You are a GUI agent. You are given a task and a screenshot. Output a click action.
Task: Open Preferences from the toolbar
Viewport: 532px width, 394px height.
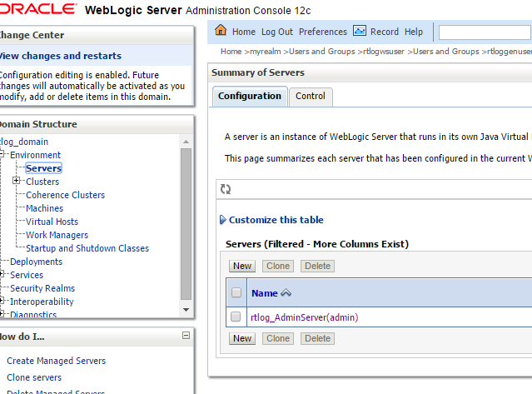click(x=323, y=32)
